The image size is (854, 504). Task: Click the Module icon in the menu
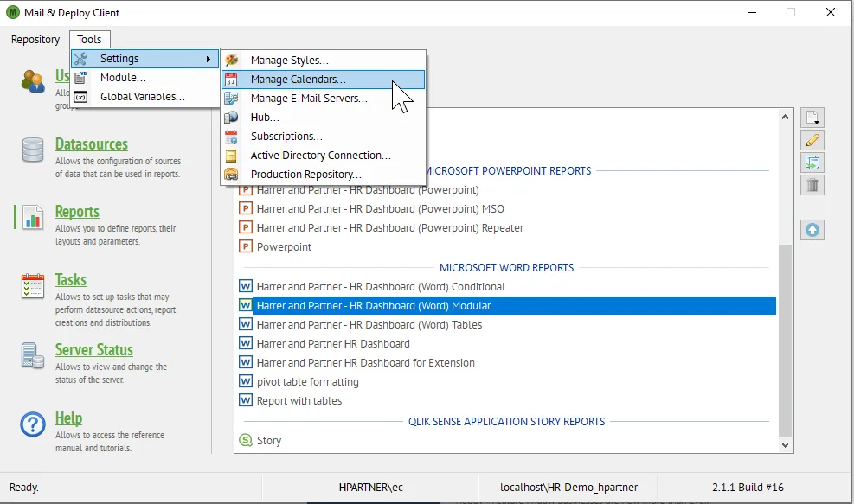coord(80,78)
